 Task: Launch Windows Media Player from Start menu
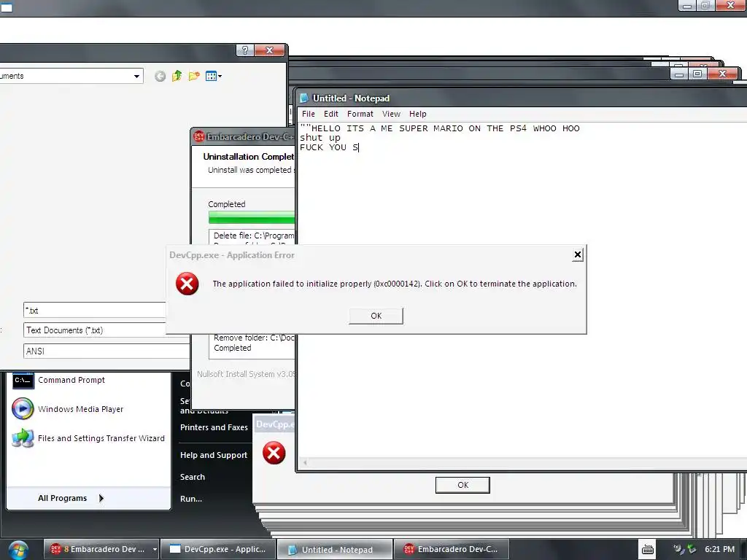point(68,409)
